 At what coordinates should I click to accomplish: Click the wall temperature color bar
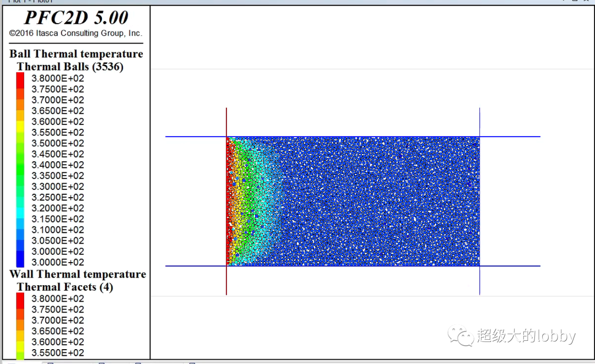(x=20, y=326)
